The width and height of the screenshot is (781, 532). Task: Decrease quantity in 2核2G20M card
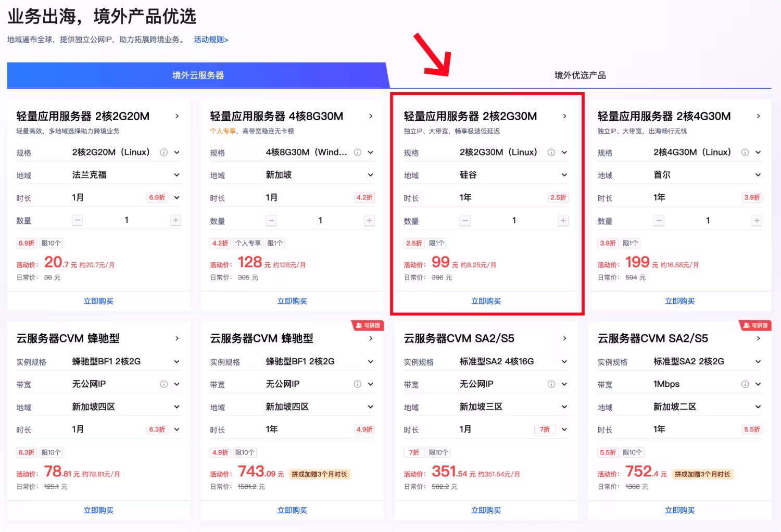tap(78, 220)
